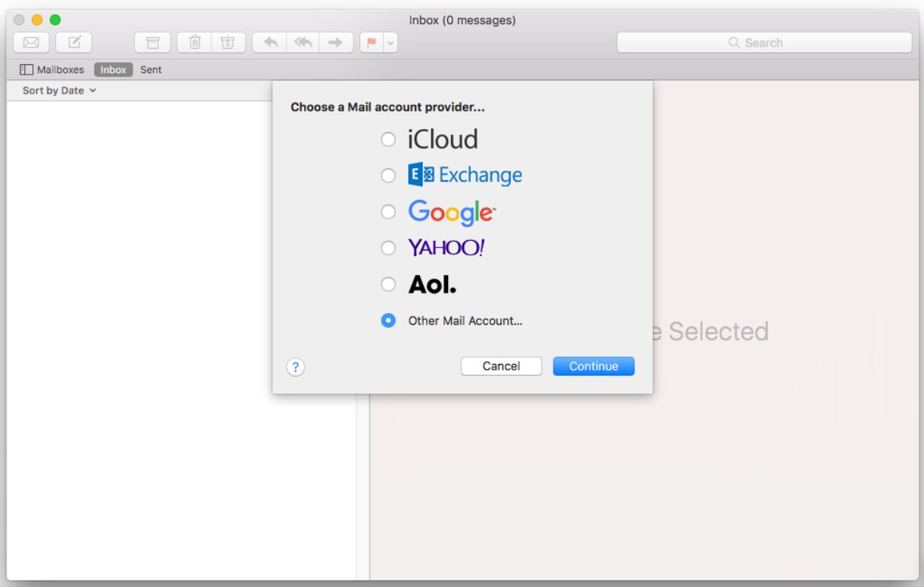Select the Yahoo radio button

click(387, 249)
